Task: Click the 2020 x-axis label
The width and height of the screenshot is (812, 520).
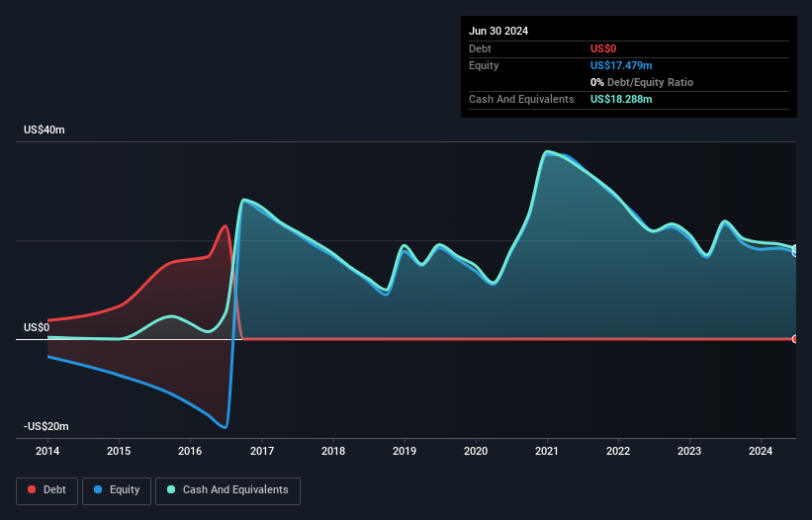Action: click(x=476, y=451)
